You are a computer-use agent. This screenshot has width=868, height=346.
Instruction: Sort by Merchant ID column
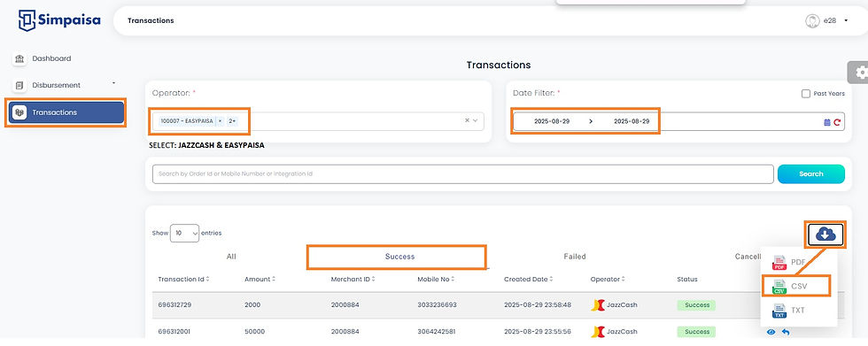pyautogui.click(x=353, y=280)
